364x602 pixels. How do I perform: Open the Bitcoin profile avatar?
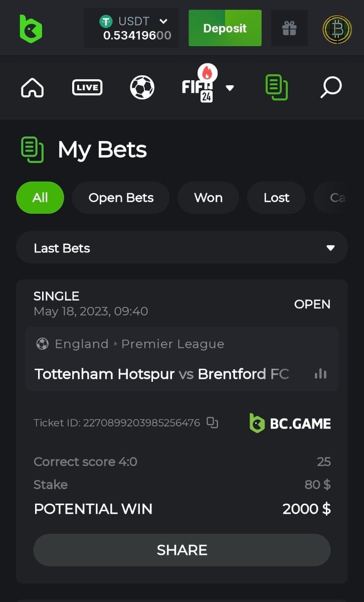tap(337, 29)
